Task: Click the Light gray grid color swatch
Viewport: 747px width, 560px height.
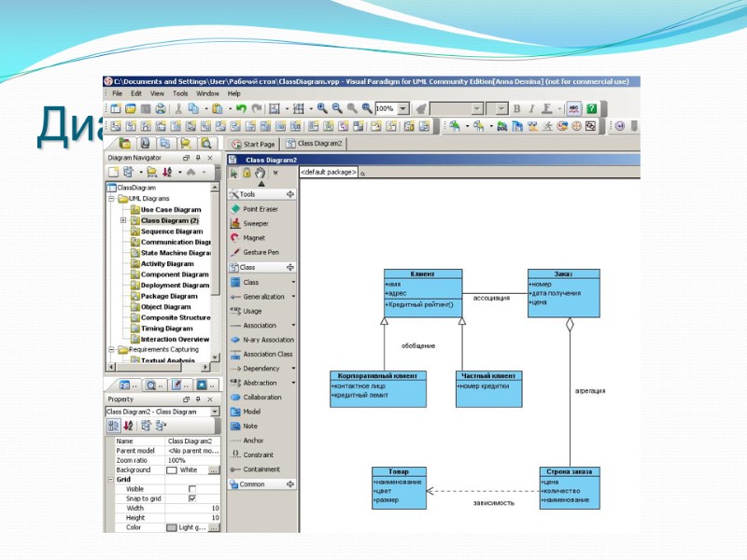Action: 172,527
